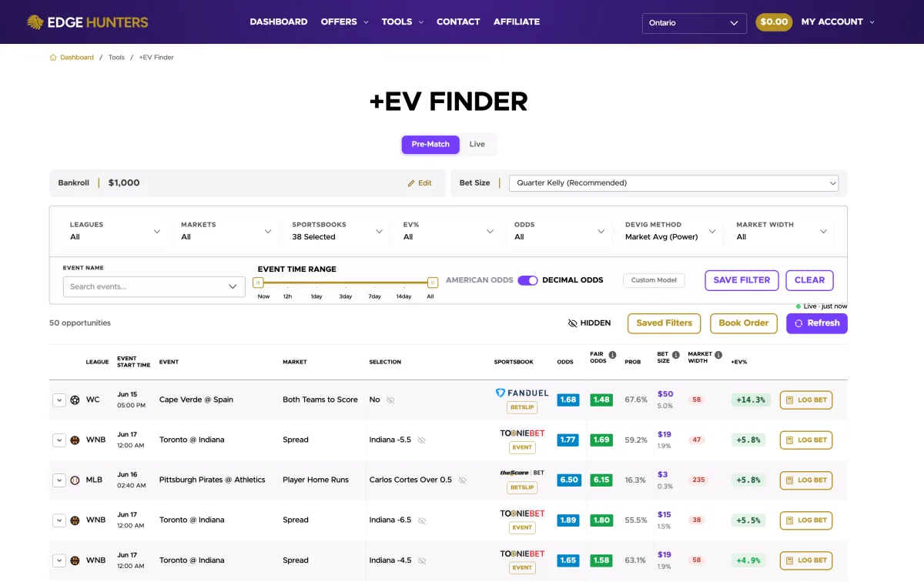Click the 6.50 odds value

pyautogui.click(x=568, y=480)
